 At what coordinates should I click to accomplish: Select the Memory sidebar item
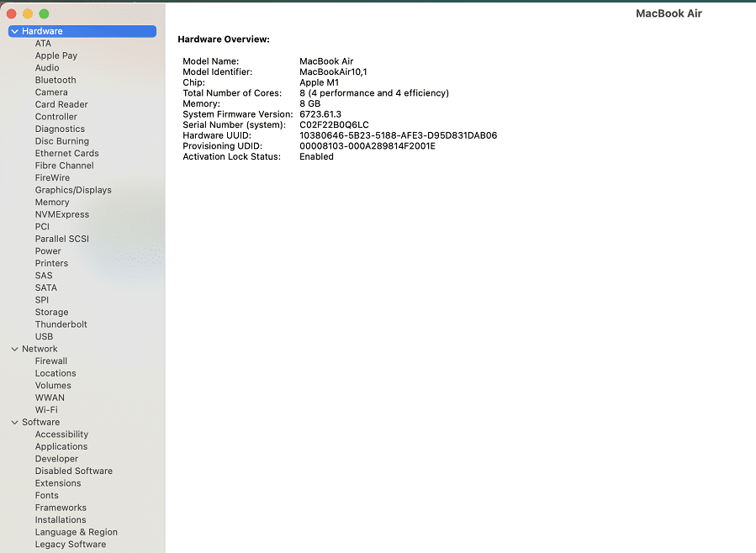click(x=52, y=203)
